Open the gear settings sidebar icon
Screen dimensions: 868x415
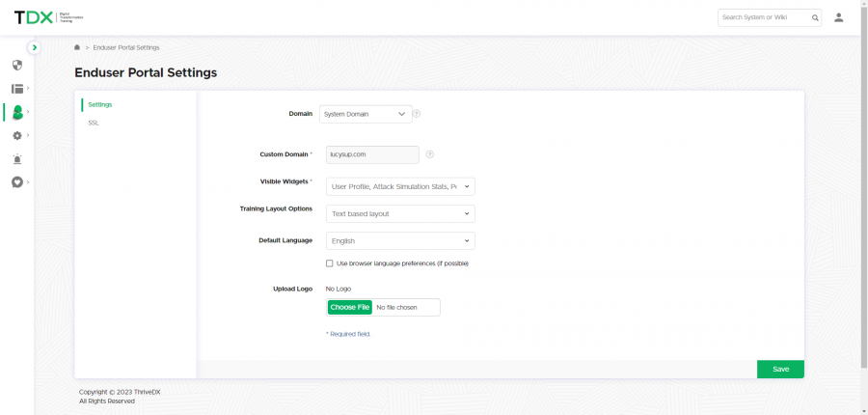[17, 136]
